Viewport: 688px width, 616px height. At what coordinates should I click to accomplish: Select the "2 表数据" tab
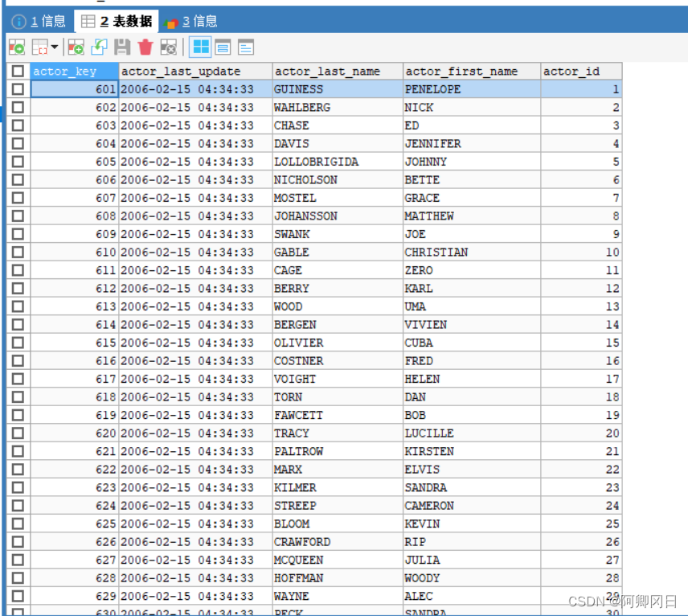click(117, 22)
